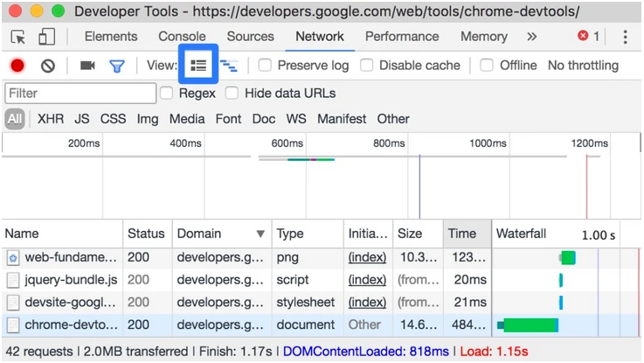
Task: Click waterfall bar of web-fundame... row
Action: (568, 258)
